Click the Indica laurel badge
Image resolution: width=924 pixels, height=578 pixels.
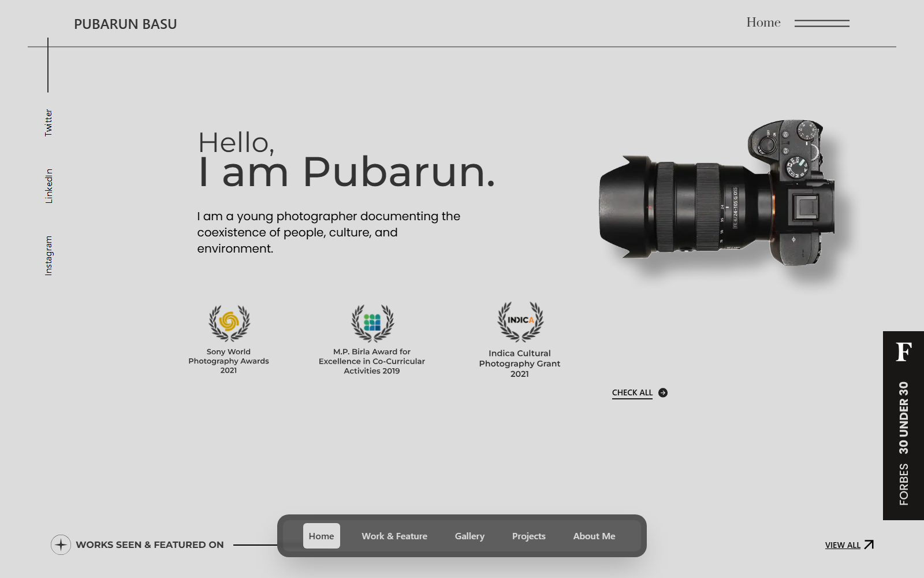coord(520,321)
